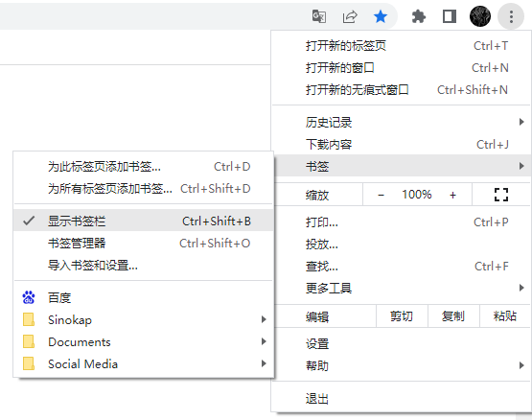Select 为此标签页添加书签...
The height and width of the screenshot is (420, 532).
144,167
